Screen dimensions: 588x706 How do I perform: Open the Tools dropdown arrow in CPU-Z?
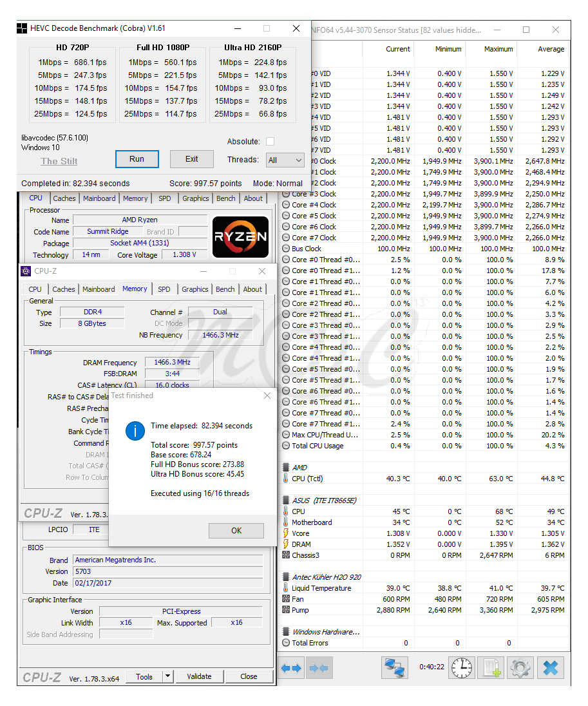pyautogui.click(x=167, y=676)
